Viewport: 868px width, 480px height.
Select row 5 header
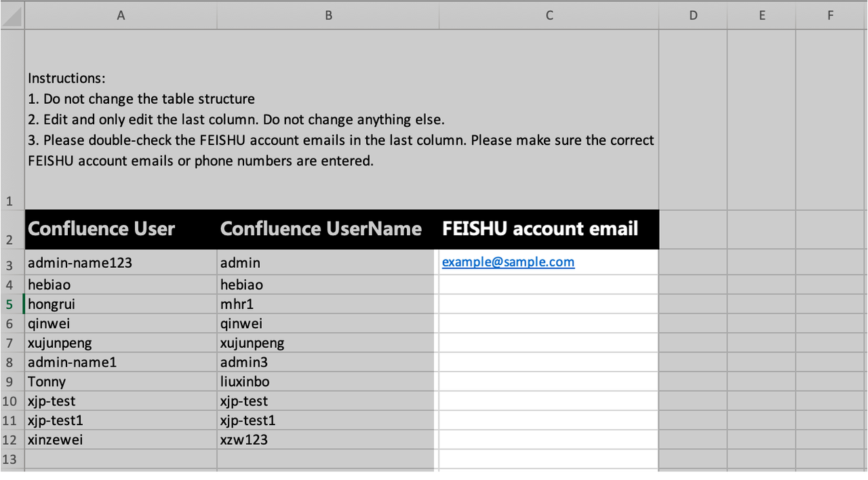click(10, 304)
